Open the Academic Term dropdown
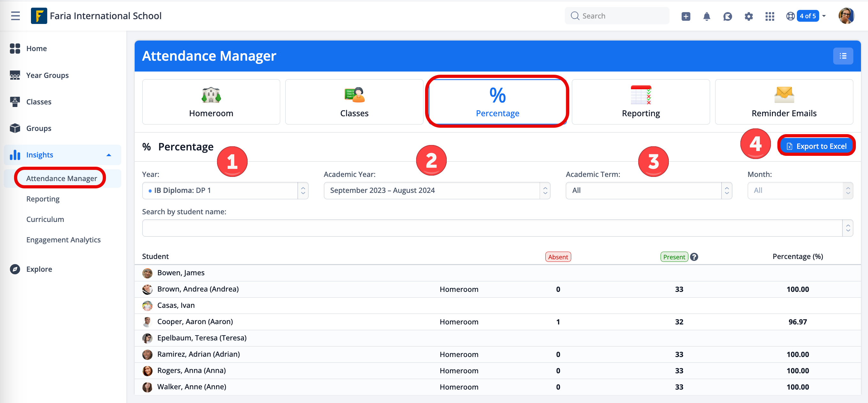The image size is (868, 403). click(648, 191)
